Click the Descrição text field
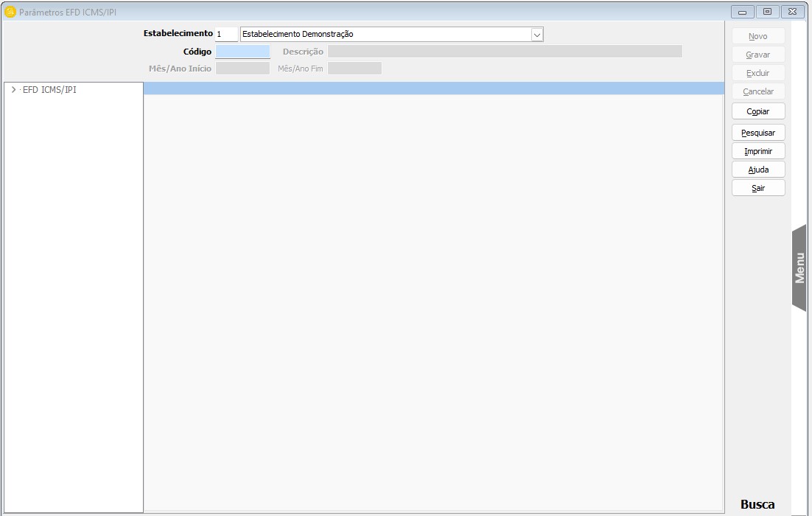This screenshot has height=516, width=812. [x=504, y=52]
